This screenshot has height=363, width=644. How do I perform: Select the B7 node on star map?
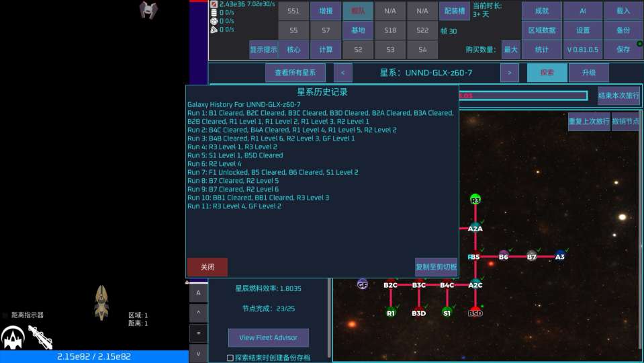(x=532, y=257)
